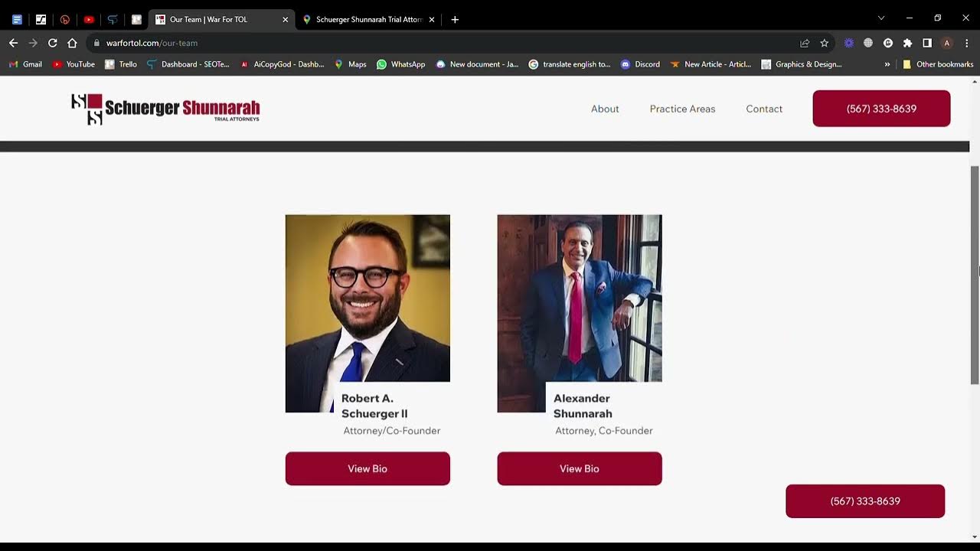Click the page vertical scrollbar thumb

tap(975, 275)
